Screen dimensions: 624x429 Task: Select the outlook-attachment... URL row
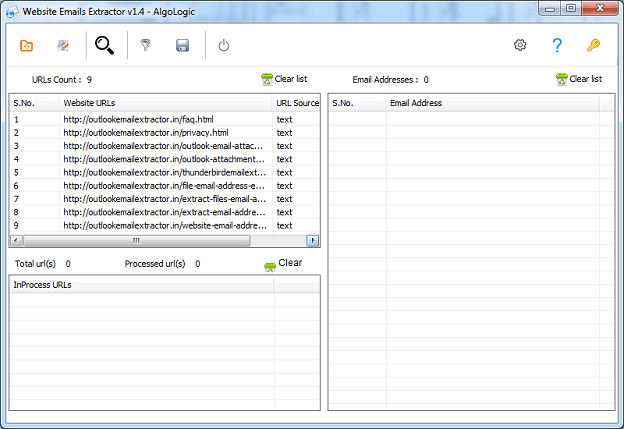(x=164, y=159)
